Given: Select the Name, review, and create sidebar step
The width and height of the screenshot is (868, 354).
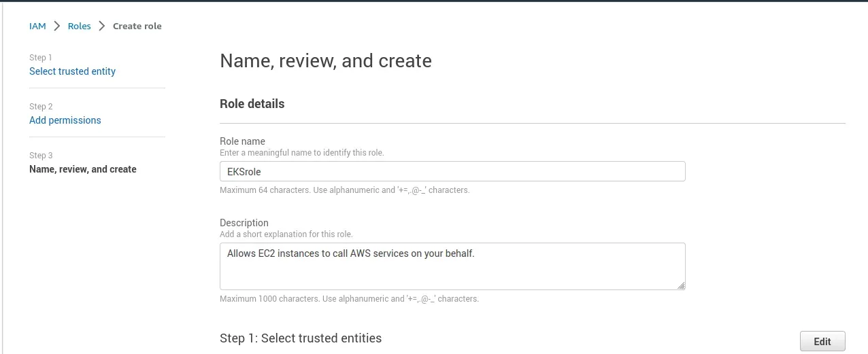Looking at the screenshot, I should click(x=82, y=169).
